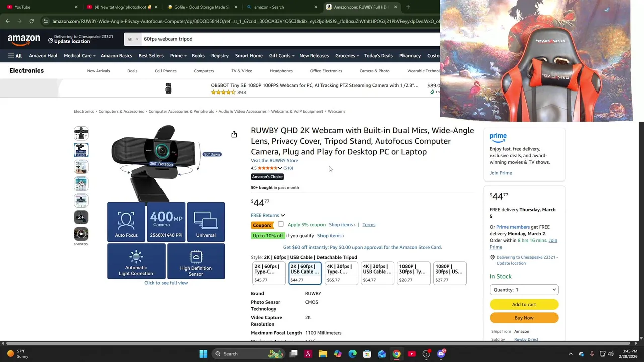Switch to the New tat vlog browser tab
Screen dimensions: 644x362
point(122,7)
